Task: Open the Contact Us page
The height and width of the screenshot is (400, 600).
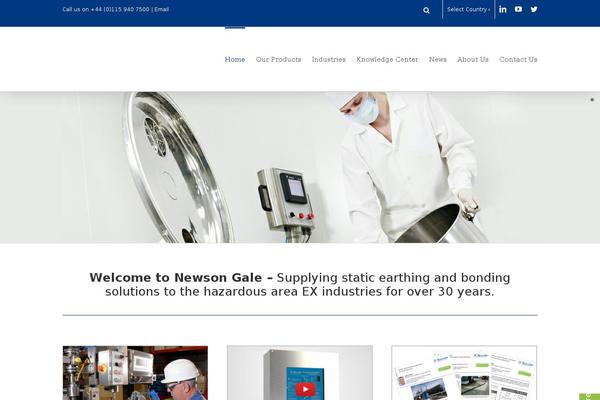Action: tap(518, 59)
